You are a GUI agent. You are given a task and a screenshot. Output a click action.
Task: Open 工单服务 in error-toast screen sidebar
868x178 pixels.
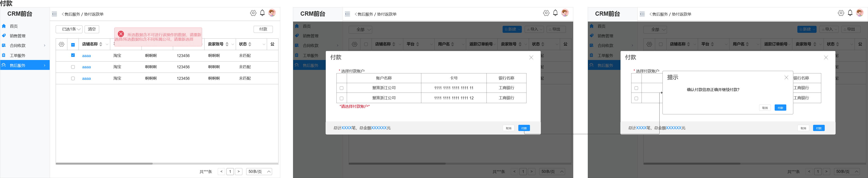click(x=17, y=56)
